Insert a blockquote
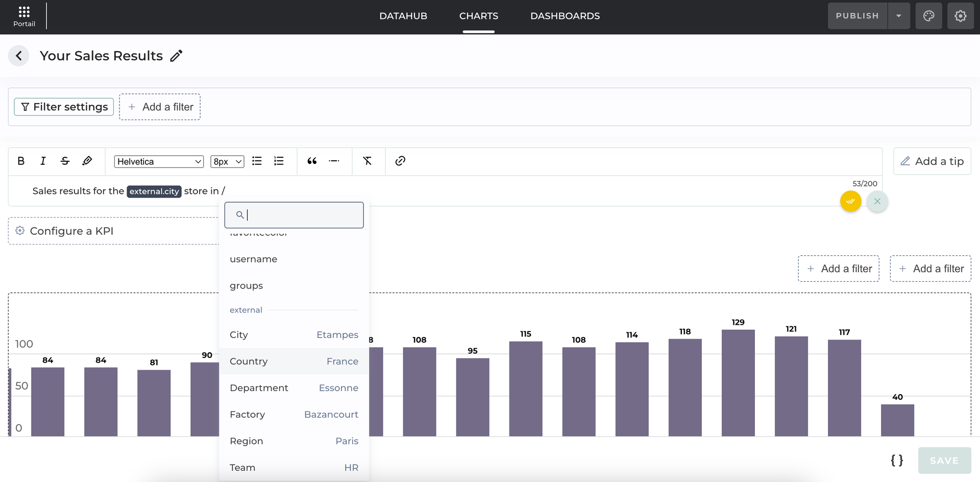This screenshot has width=980, height=482. [x=312, y=161]
